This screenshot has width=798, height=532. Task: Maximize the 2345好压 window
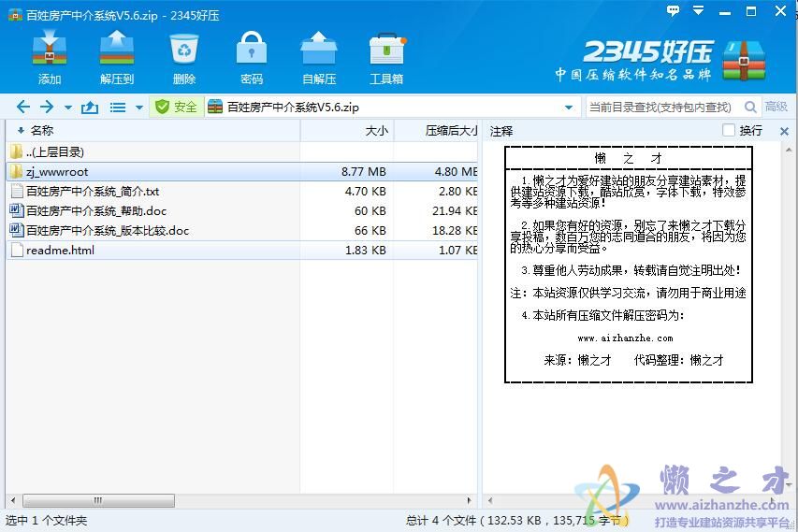pos(751,10)
